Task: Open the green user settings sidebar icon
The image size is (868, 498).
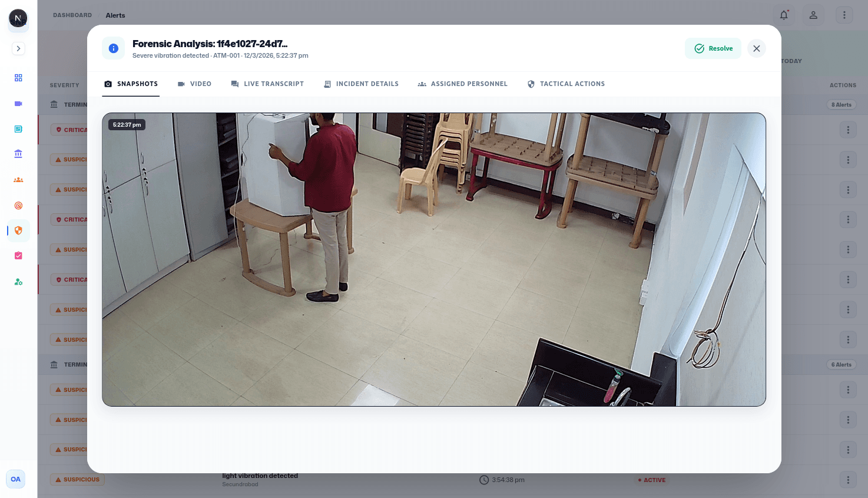Action: 18,282
